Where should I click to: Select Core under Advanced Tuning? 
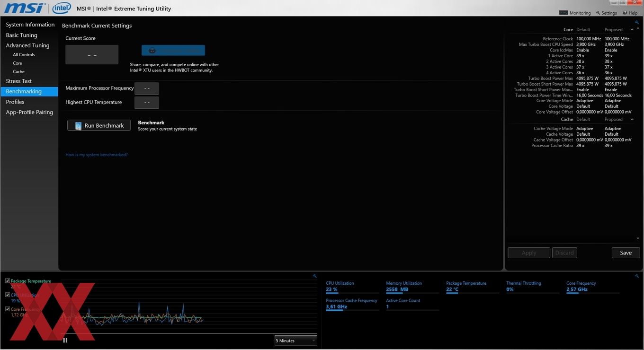tap(18, 63)
